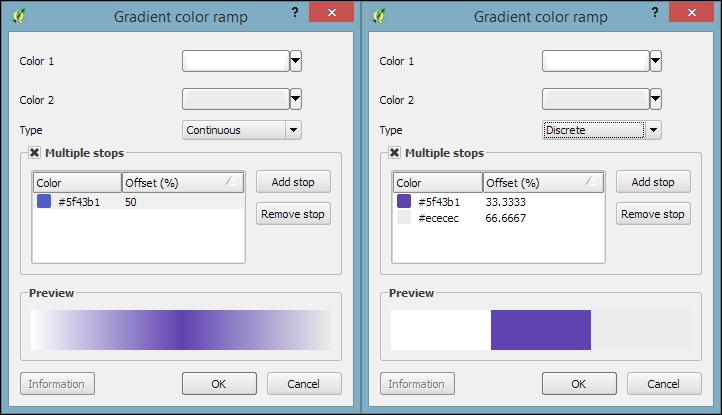Viewport: 722px width, 415px height.
Task: Click help question mark in left dialog
Action: pyautogui.click(x=295, y=12)
